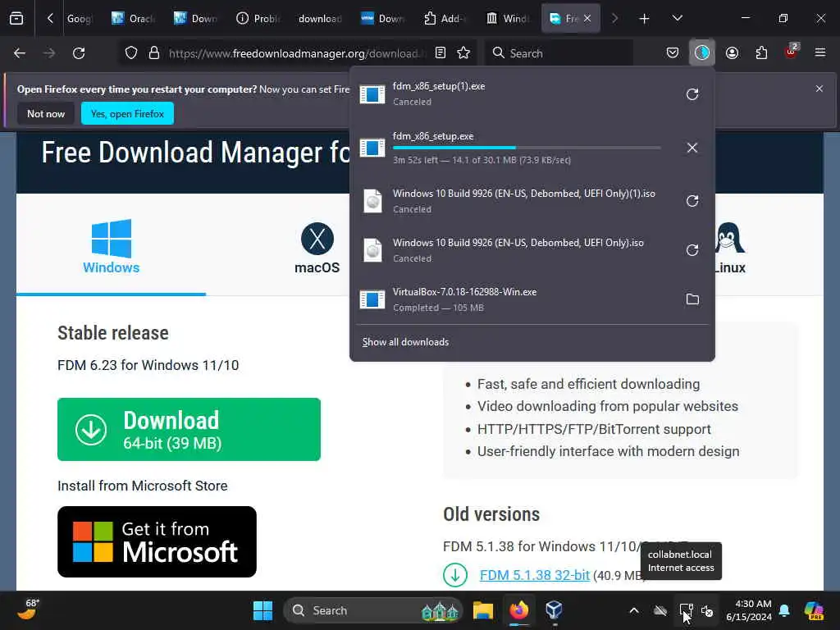Reload the current page
Image resolution: width=840 pixels, height=630 pixels.
[79, 53]
